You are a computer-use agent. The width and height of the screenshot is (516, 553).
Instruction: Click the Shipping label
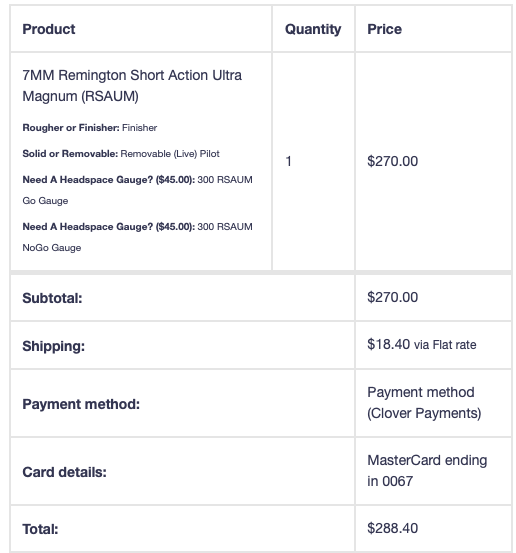54,346
